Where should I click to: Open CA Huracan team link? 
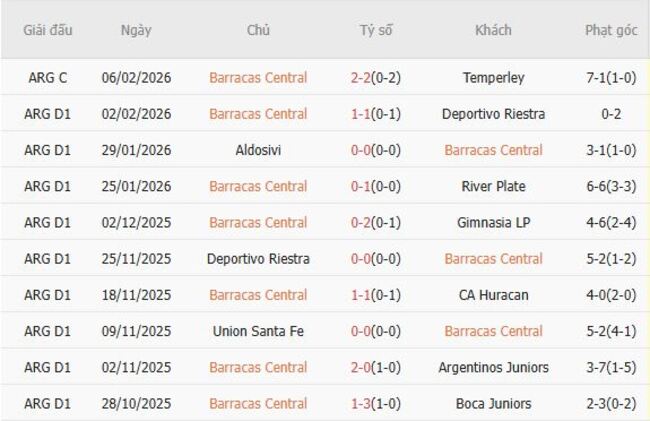pyautogui.click(x=493, y=295)
